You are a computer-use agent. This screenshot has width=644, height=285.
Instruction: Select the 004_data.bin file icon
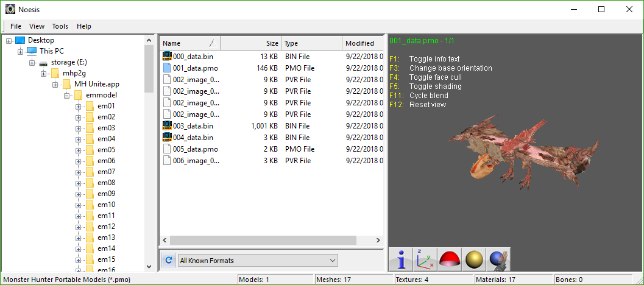[167, 137]
